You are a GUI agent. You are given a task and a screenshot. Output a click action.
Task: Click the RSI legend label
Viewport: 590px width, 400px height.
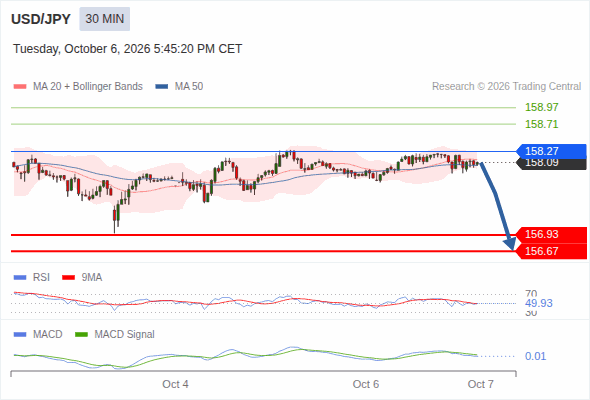point(41,278)
